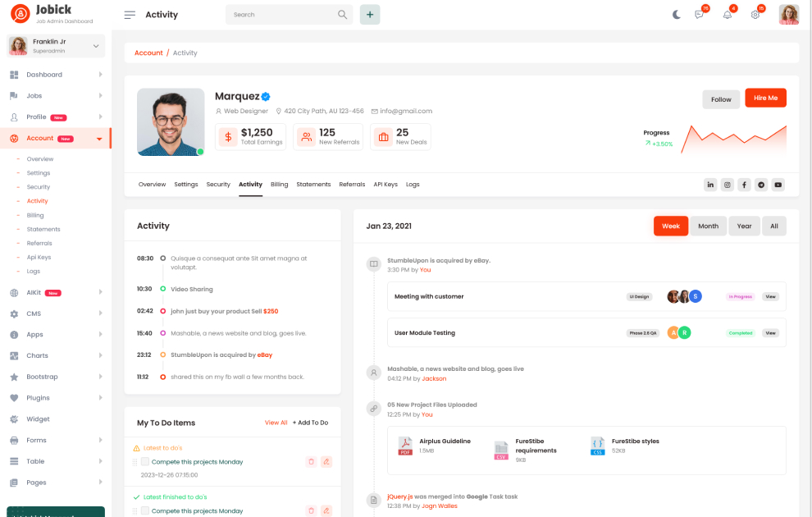812x517 pixels.
Task: Toggle dark mode with the moon icon
Action: click(677, 15)
